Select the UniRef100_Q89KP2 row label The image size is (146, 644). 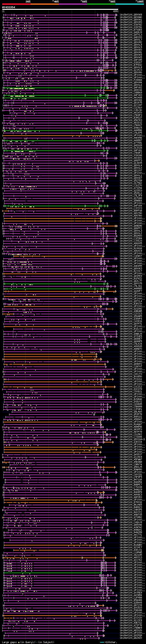click(x=131, y=364)
